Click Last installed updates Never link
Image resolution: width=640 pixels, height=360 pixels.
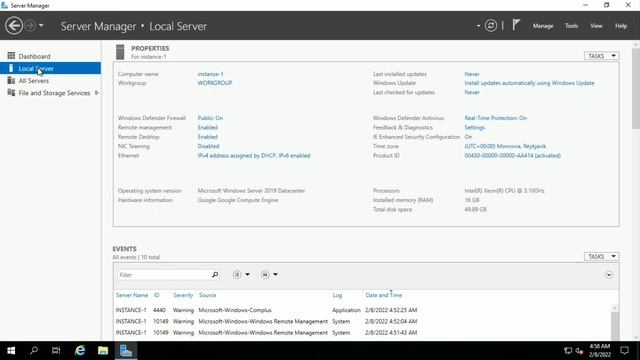(472, 74)
